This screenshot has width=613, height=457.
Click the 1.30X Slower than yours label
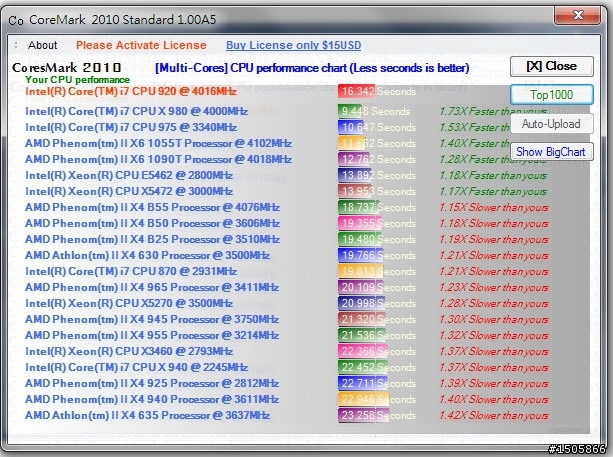[x=494, y=320]
